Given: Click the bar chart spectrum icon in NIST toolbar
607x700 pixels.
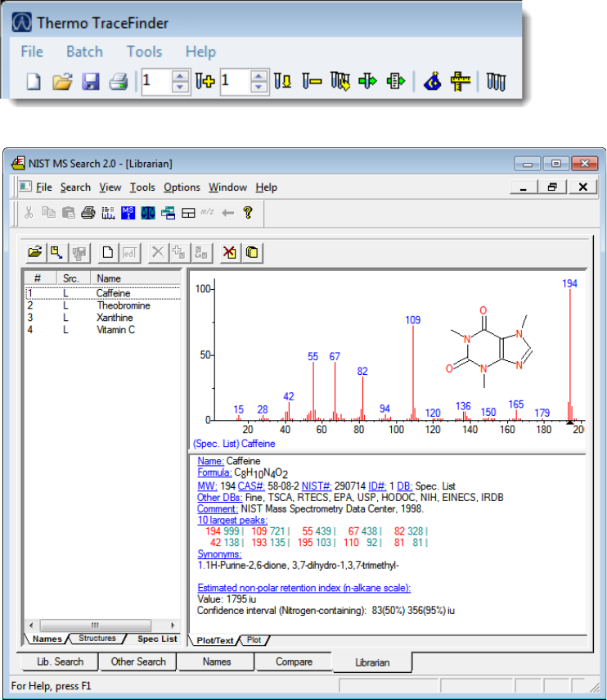Looking at the screenshot, I should coord(108,213).
